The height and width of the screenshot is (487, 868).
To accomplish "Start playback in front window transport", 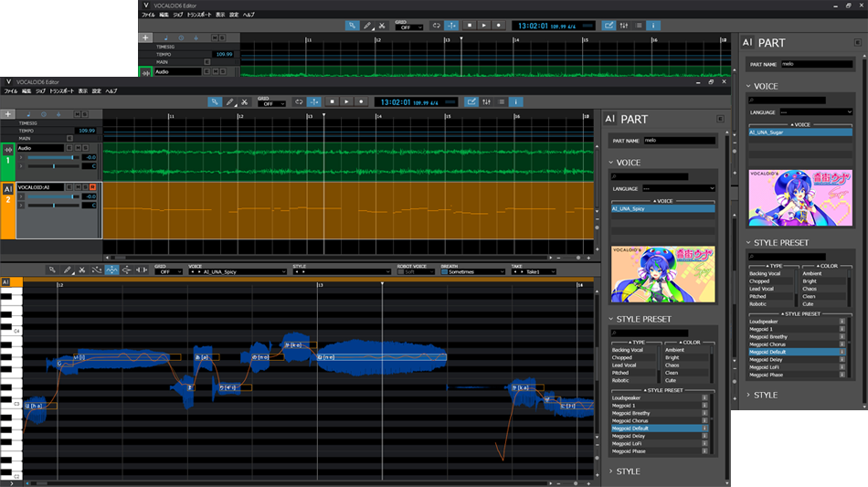I will (346, 101).
